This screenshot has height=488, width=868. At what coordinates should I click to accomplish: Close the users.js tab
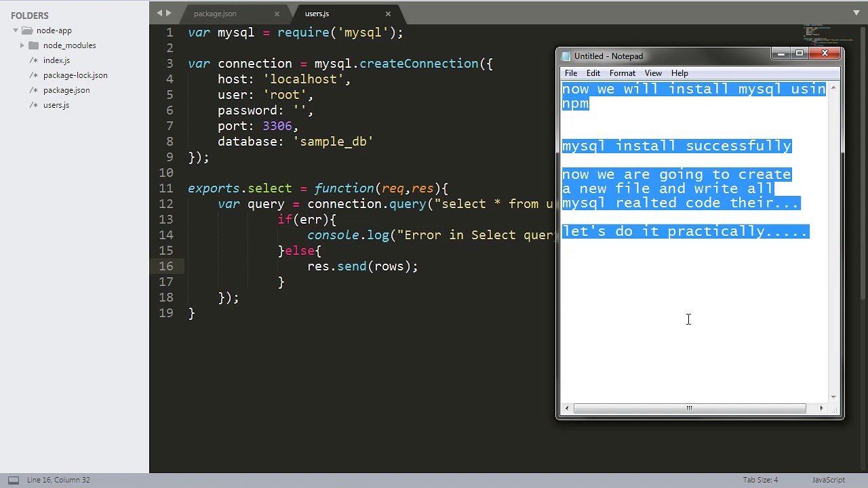click(388, 14)
